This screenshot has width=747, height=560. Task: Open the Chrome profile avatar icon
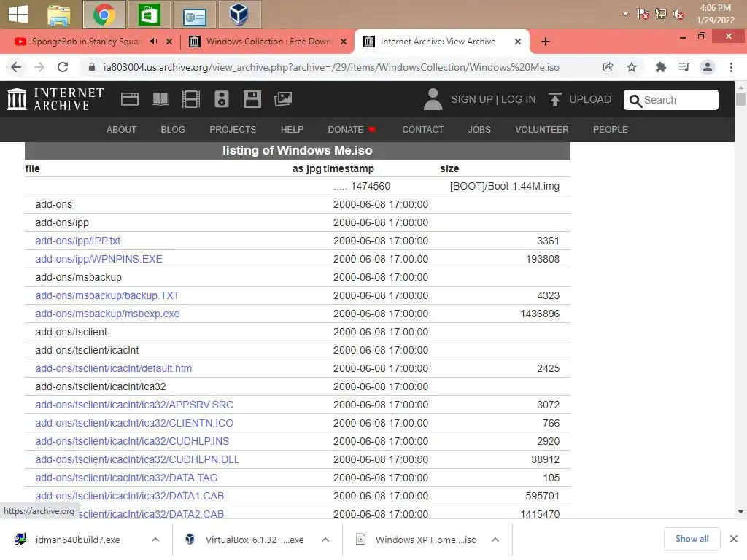708,67
